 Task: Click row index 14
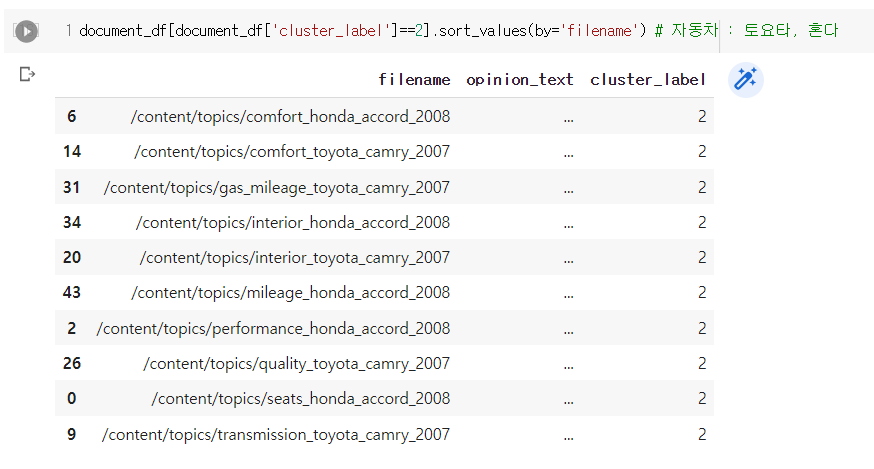(x=72, y=151)
